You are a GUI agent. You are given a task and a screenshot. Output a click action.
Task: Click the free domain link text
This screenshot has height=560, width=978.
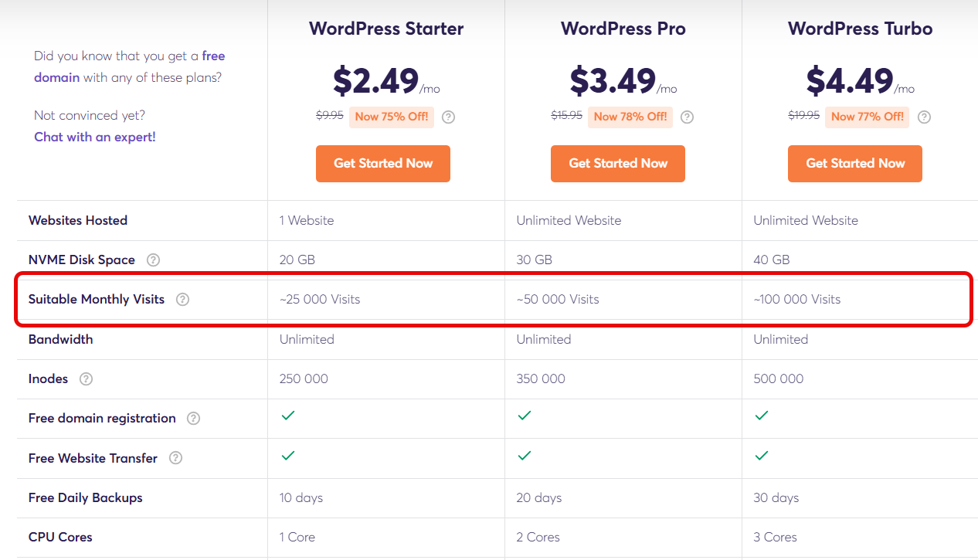coord(130,66)
